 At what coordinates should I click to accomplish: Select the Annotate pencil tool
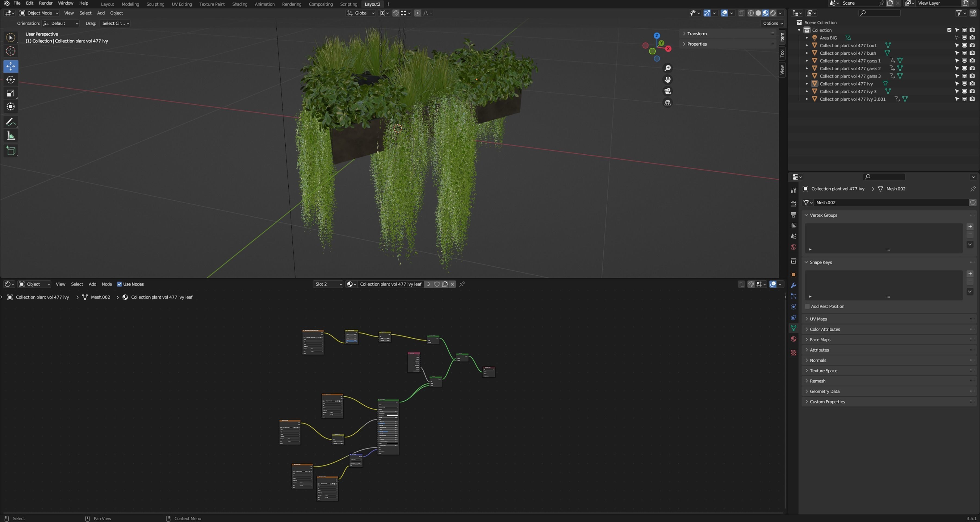[x=11, y=122]
